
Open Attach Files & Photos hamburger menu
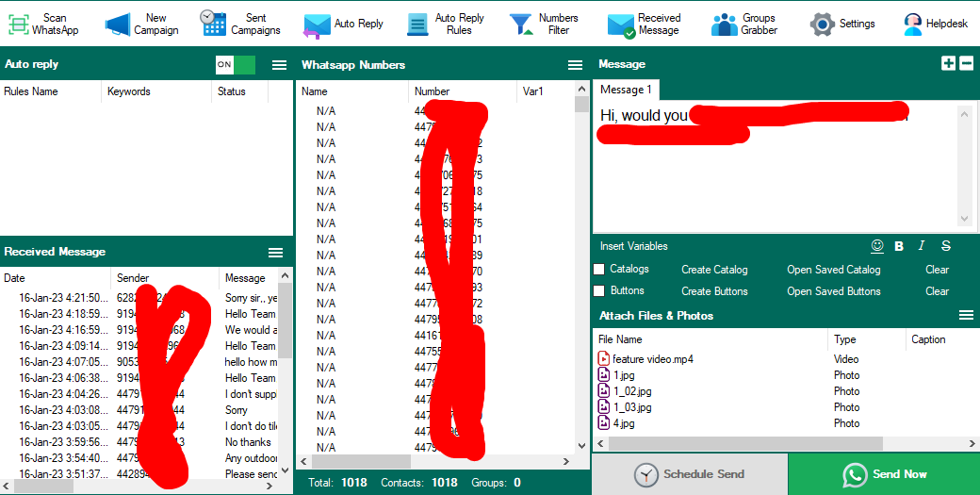point(966,315)
